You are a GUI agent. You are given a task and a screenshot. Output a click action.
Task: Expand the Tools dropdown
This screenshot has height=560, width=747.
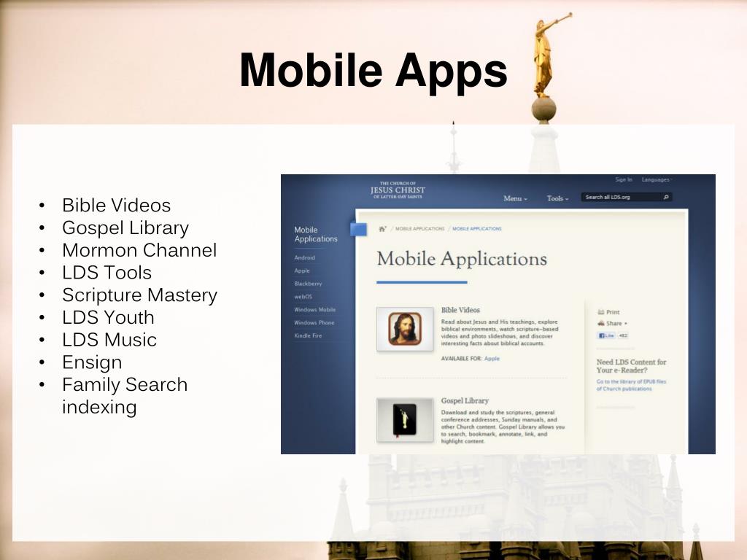pyautogui.click(x=557, y=198)
